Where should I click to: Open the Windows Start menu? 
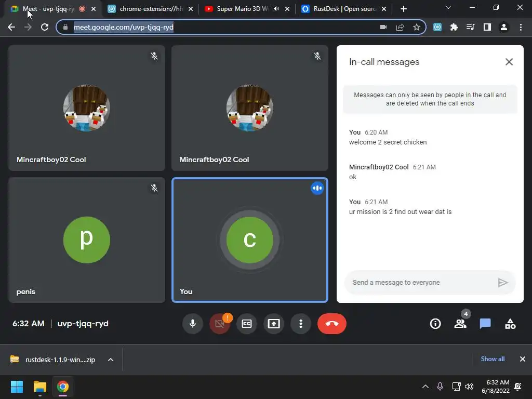[17, 387]
